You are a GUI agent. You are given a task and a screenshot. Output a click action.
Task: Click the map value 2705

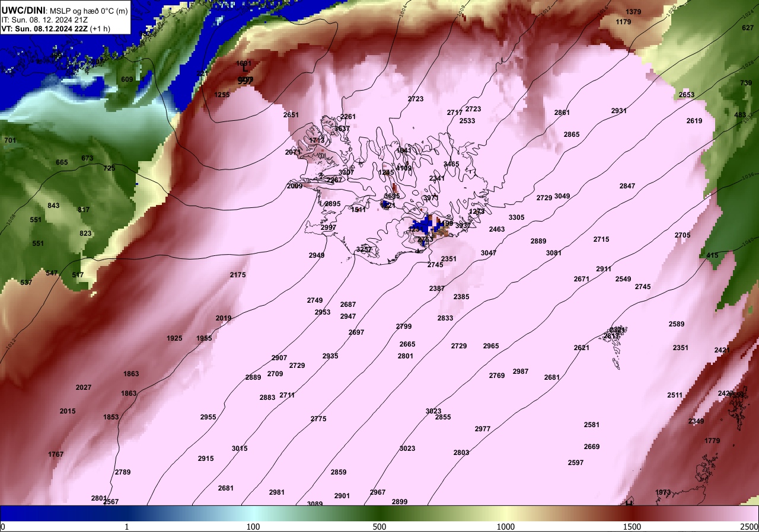tap(683, 235)
